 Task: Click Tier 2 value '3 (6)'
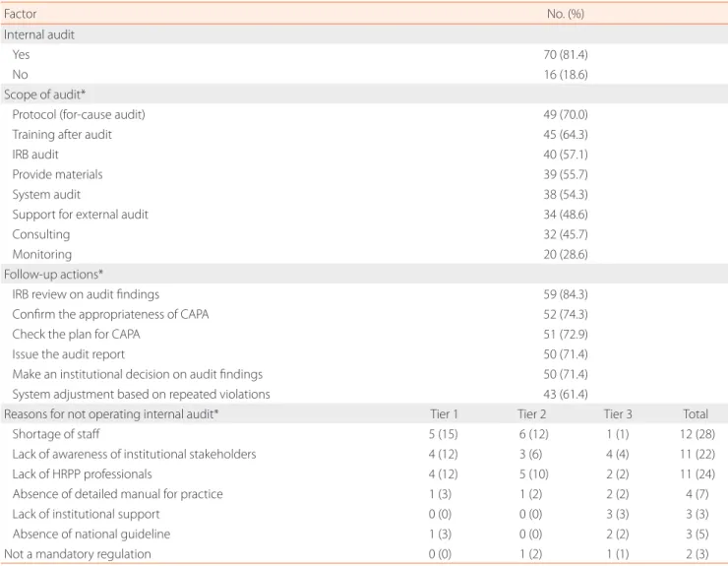pyautogui.click(x=530, y=455)
